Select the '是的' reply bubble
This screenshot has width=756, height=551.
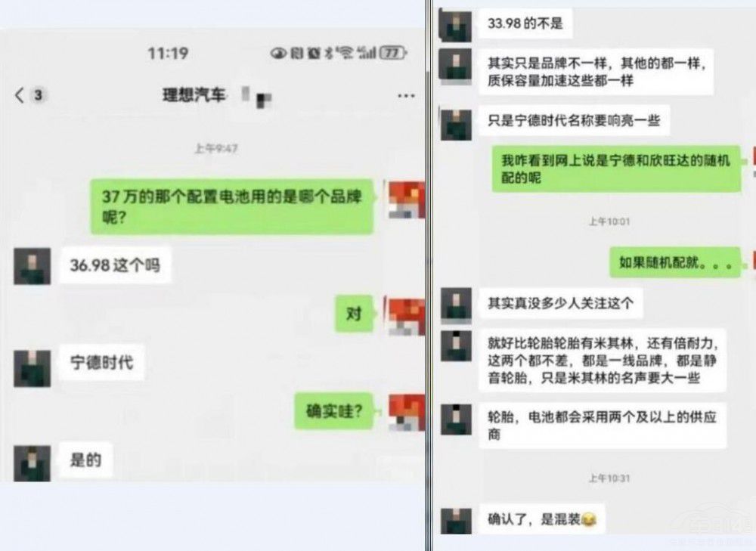click(x=86, y=460)
